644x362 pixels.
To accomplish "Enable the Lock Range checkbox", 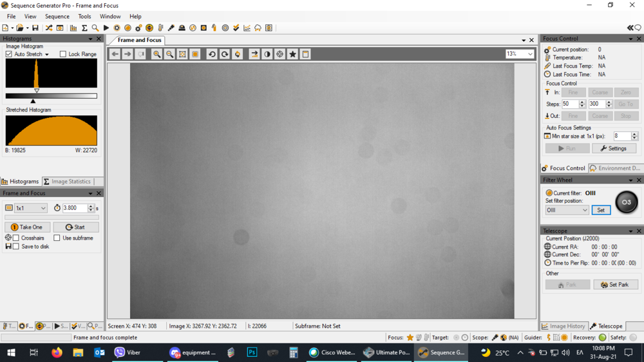I will [x=63, y=54].
